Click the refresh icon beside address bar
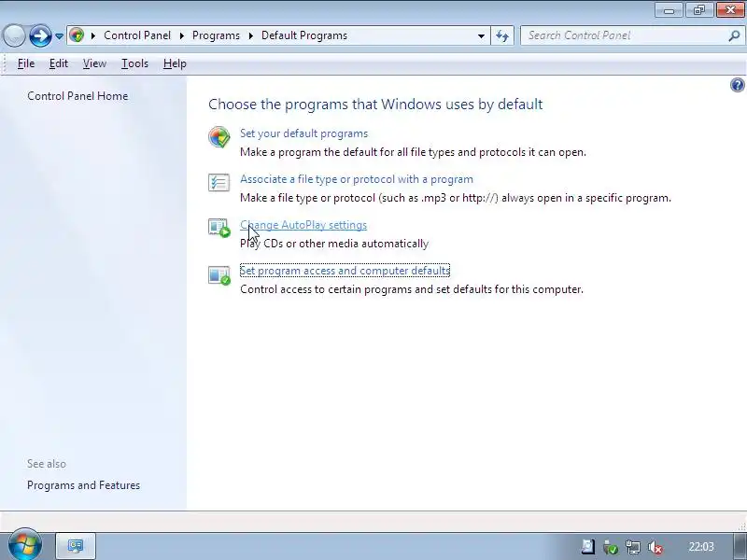Screen dimensions: 747x560 click(502, 35)
